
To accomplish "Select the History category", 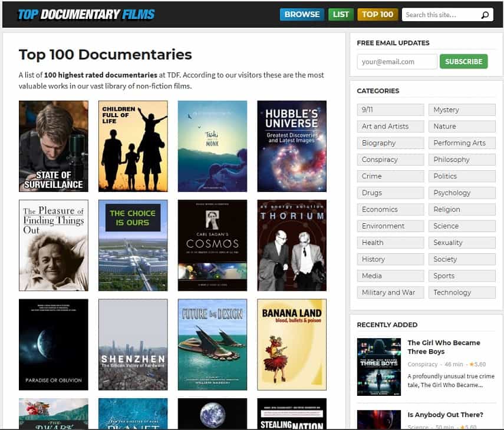I will tap(391, 259).
